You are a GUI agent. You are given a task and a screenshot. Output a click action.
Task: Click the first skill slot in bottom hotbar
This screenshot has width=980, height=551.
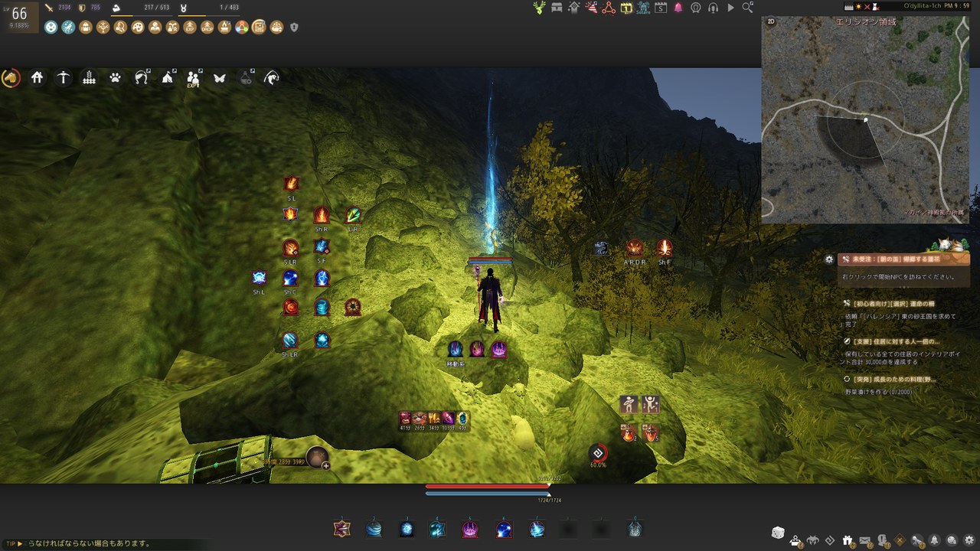(x=341, y=529)
